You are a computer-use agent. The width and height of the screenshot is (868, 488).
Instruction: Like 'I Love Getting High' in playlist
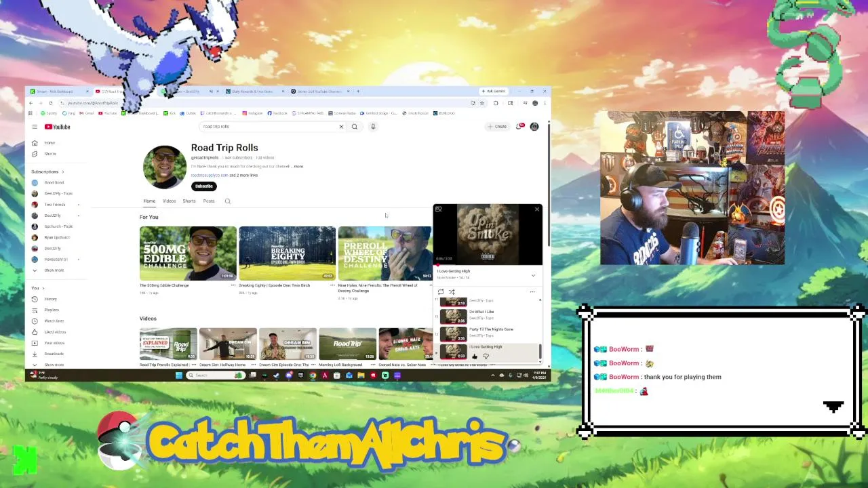point(475,356)
